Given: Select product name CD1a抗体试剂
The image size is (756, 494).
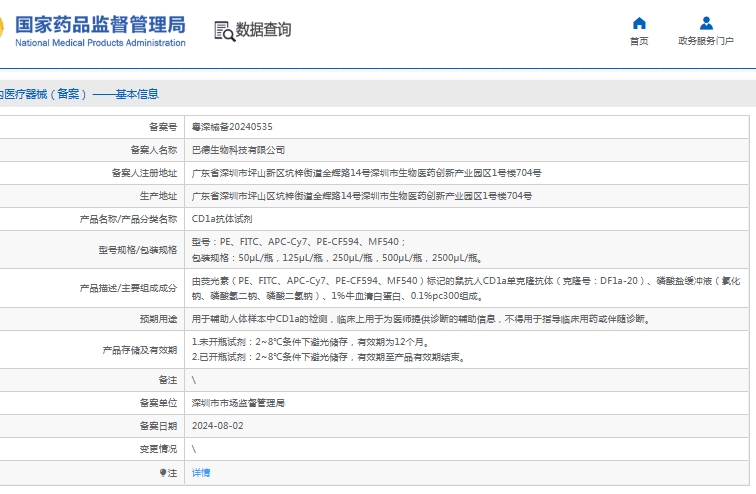Looking at the screenshot, I should click(x=222, y=219).
